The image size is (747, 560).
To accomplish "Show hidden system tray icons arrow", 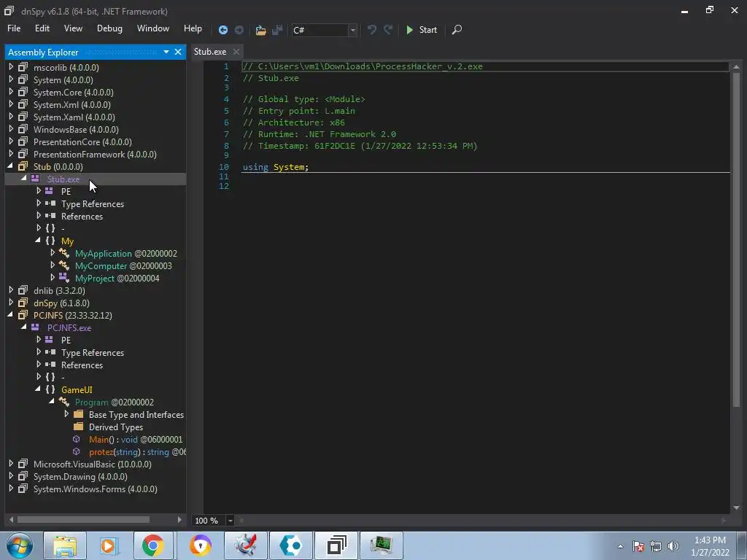I will tap(620, 546).
